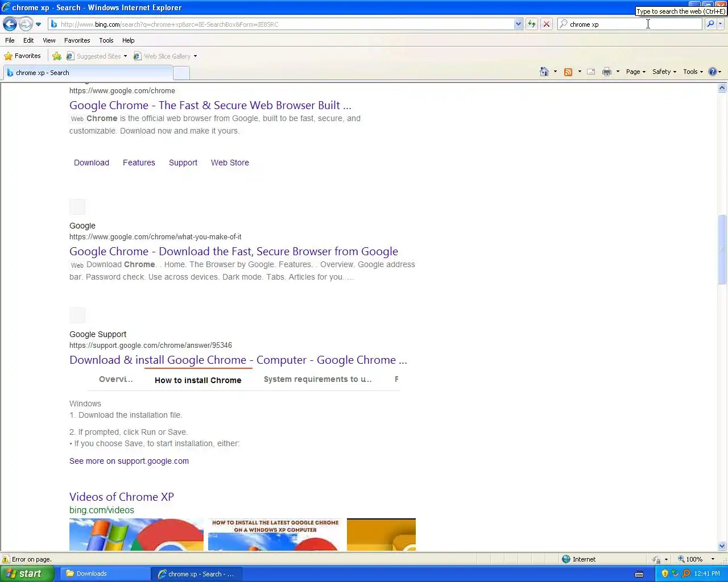The width and height of the screenshot is (728, 582).
Task: Open 'Download & install Google Chrome - Computer' link
Action: (x=238, y=360)
